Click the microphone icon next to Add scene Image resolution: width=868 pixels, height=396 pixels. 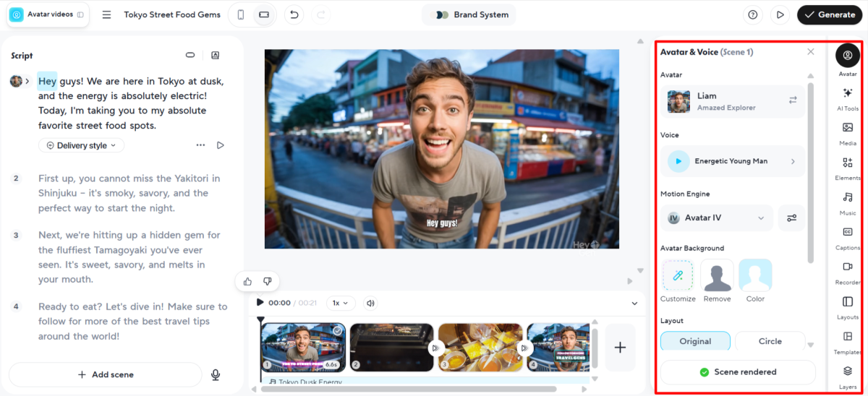[x=216, y=374]
